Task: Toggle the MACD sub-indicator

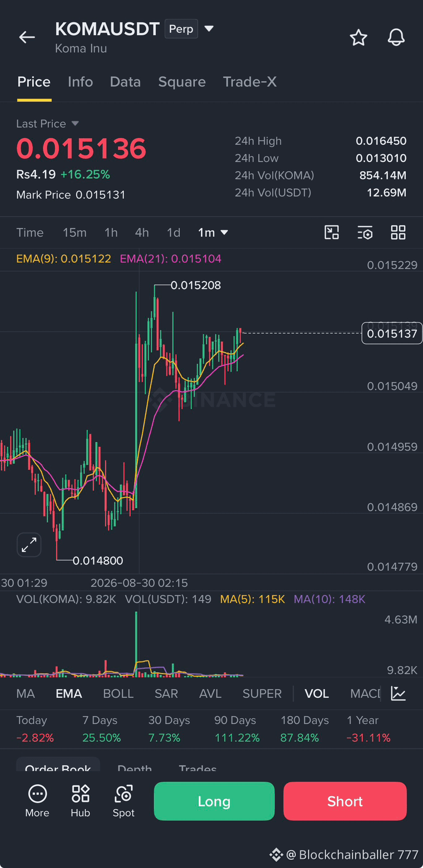Action: (x=366, y=694)
